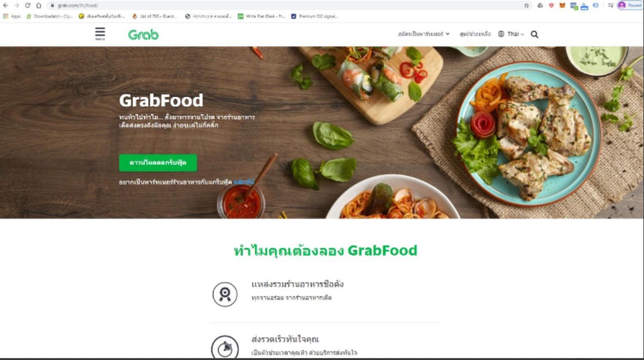Open the site search magnifier icon
This screenshot has height=360, width=644.
[x=534, y=34]
